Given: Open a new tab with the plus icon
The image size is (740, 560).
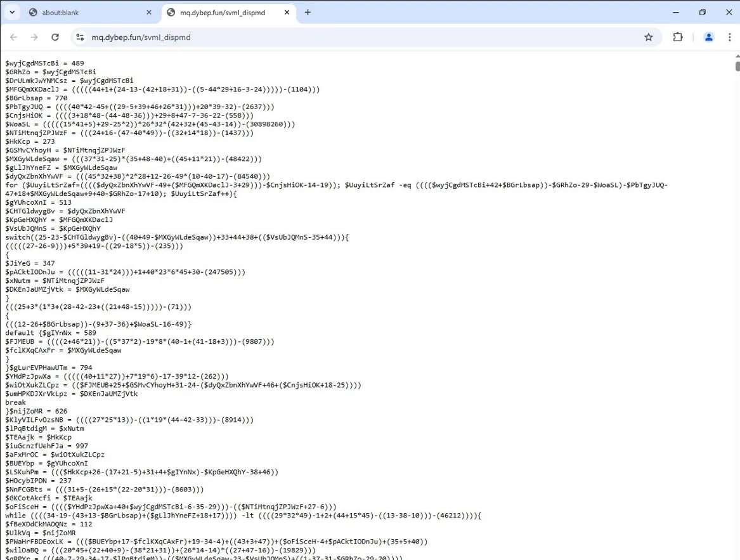Looking at the screenshot, I should [x=308, y=12].
